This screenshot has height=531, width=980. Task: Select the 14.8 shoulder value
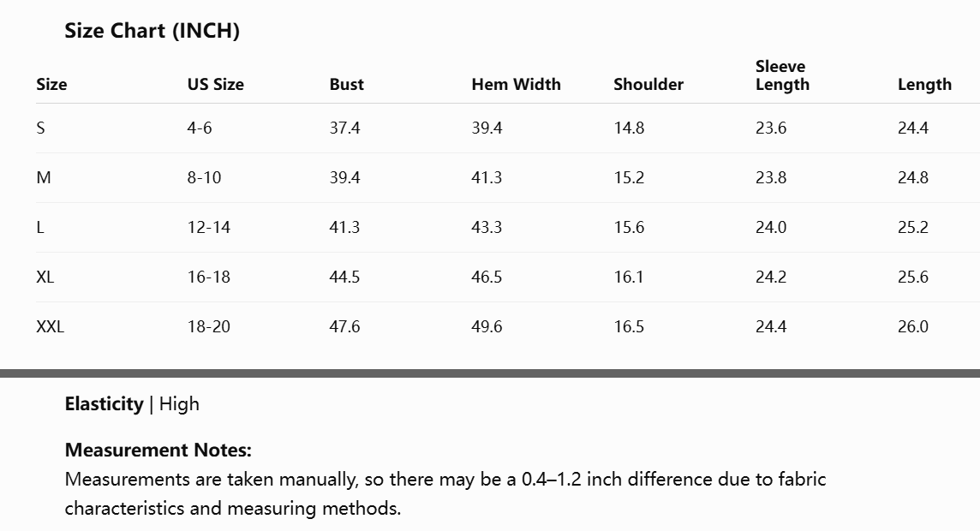tap(629, 128)
